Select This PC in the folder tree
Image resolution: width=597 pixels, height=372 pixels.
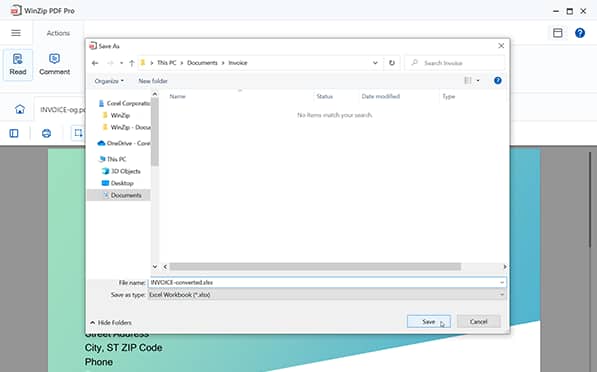tap(112, 159)
